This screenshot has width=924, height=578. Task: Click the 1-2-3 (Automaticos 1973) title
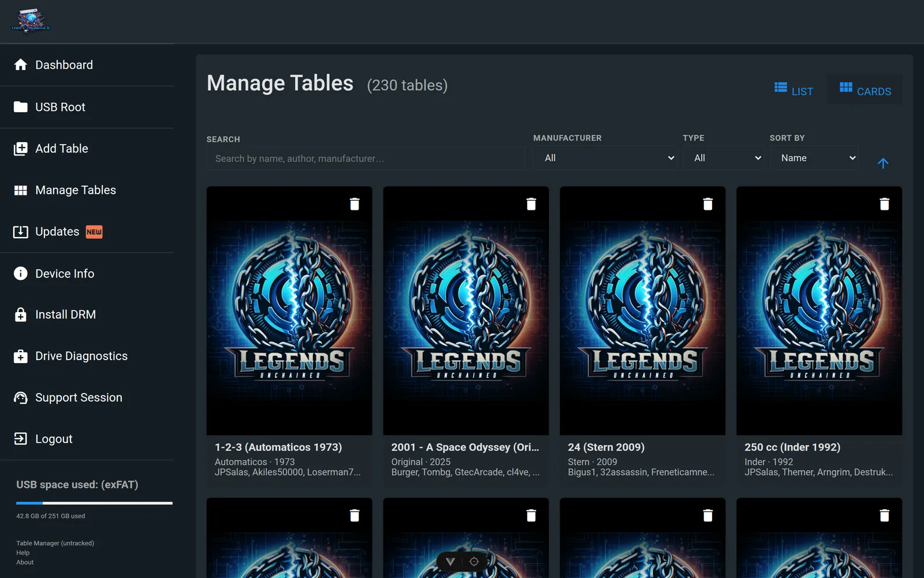coord(278,447)
